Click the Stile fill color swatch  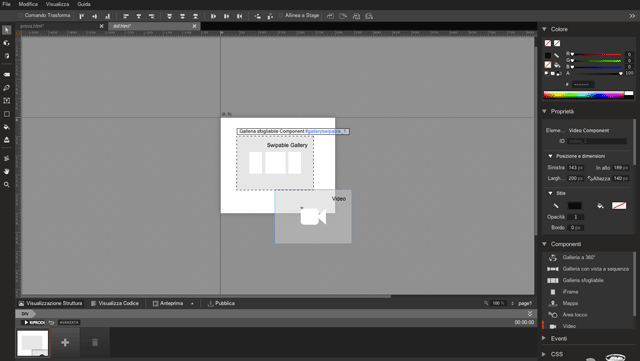point(619,206)
